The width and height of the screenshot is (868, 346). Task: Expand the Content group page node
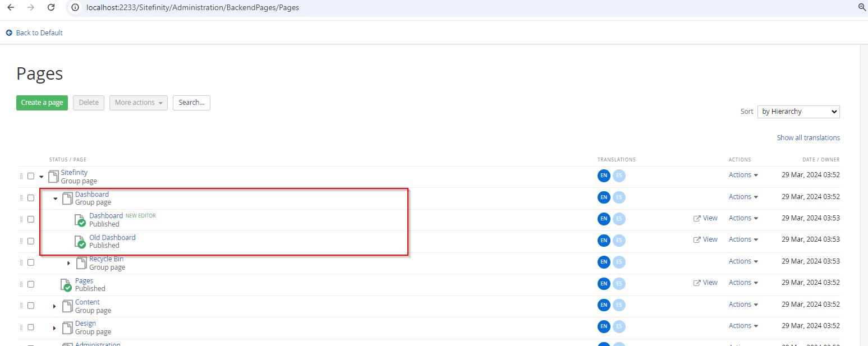point(55,306)
